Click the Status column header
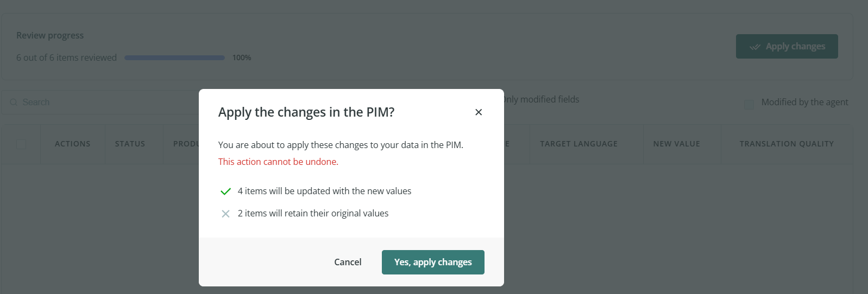 pos(130,144)
